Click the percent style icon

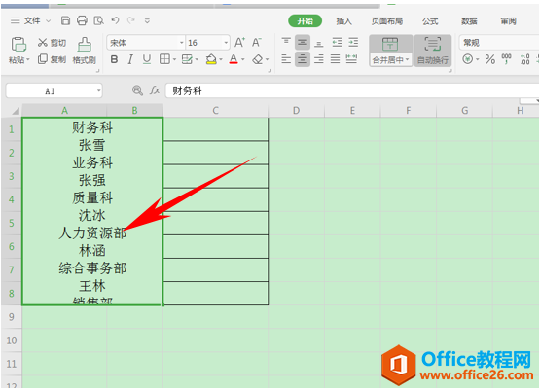489,59
